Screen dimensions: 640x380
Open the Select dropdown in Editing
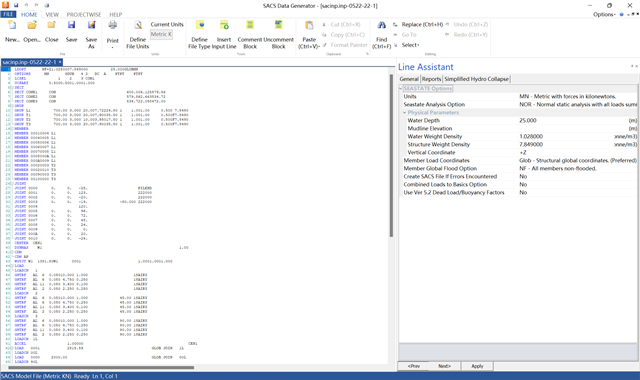tap(410, 45)
